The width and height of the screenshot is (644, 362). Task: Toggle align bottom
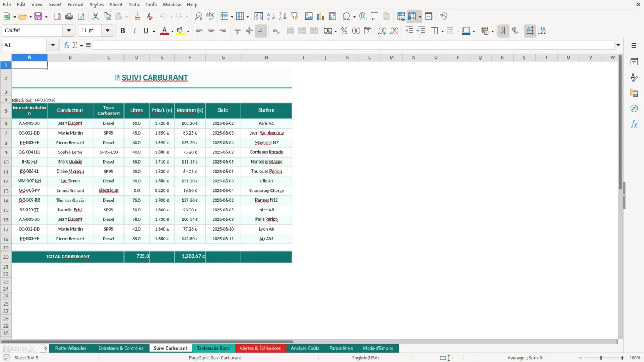261,31
